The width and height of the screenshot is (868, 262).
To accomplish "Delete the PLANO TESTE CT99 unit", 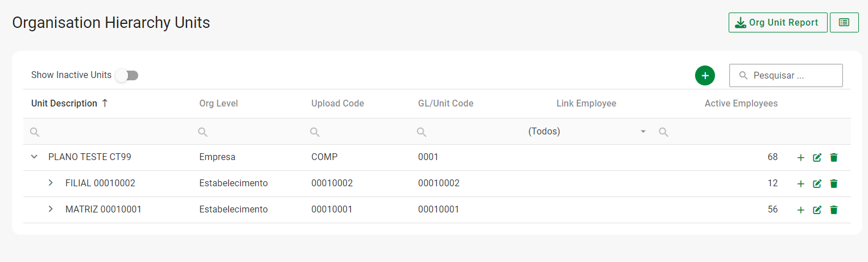I will click(834, 158).
